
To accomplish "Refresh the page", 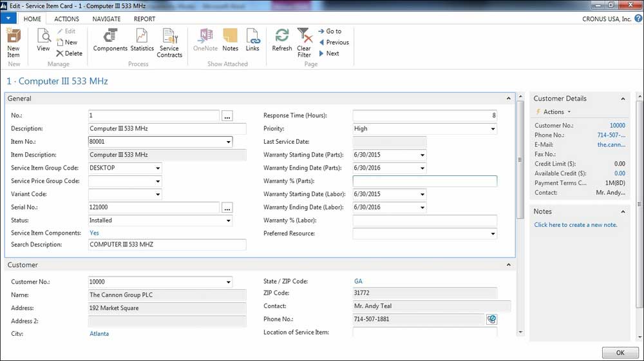I will tap(282, 40).
